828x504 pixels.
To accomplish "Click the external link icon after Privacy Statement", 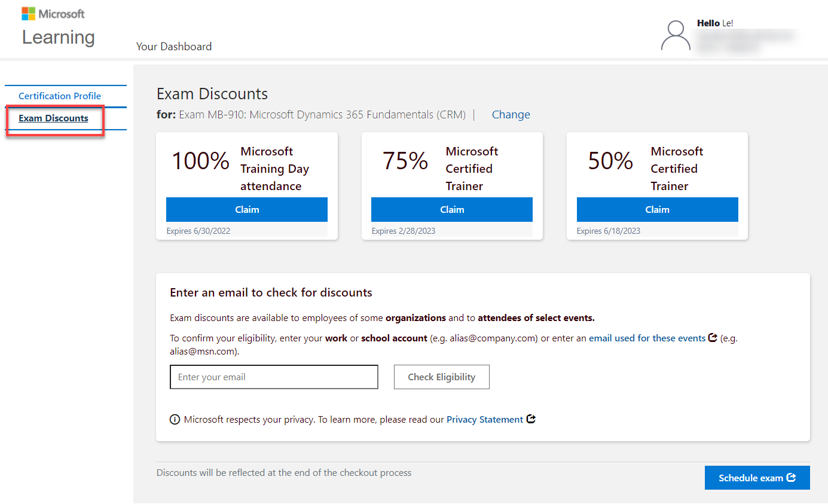I will pos(531,419).
